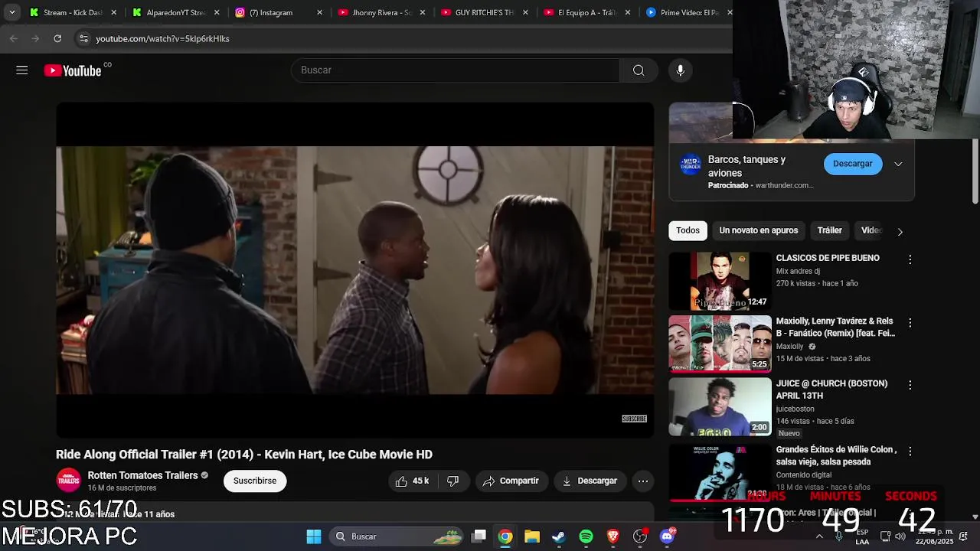This screenshot has height=551, width=980.
Task: Open options for CLASICOS DE PIPE BUENO video
Action: [x=910, y=259]
